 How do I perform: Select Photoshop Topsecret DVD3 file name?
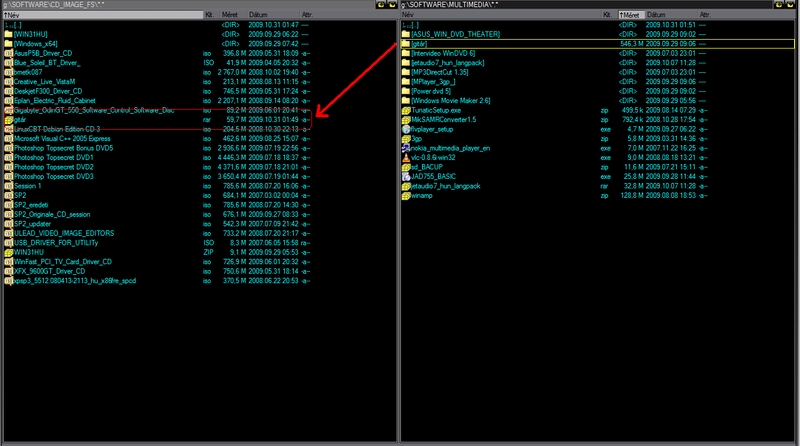(x=54, y=177)
